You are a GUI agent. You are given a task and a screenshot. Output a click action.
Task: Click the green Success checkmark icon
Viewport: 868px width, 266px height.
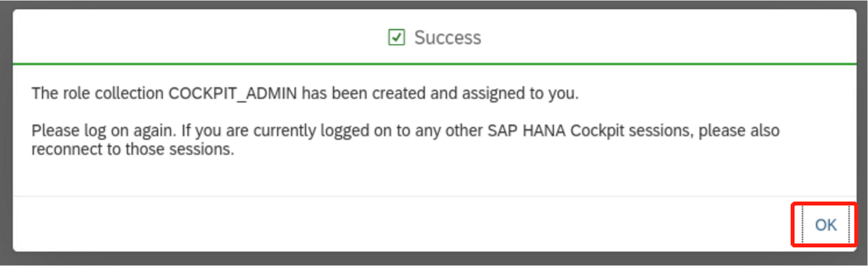[x=396, y=37]
